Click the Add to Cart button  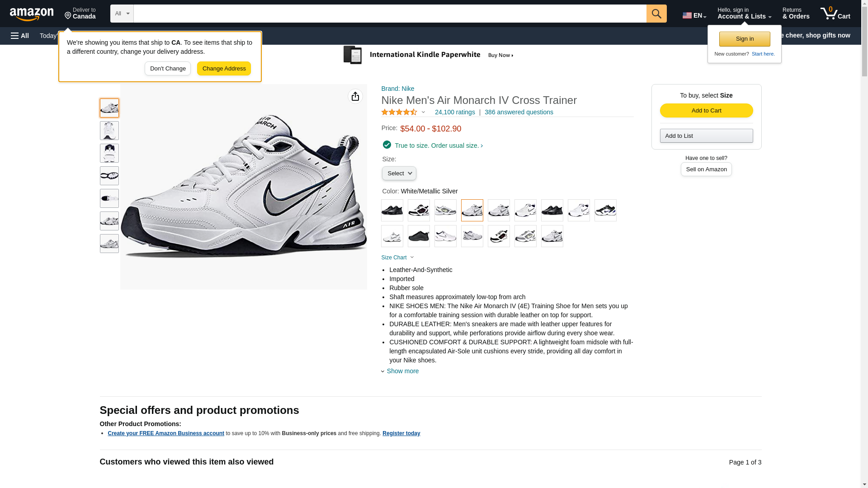point(706,111)
